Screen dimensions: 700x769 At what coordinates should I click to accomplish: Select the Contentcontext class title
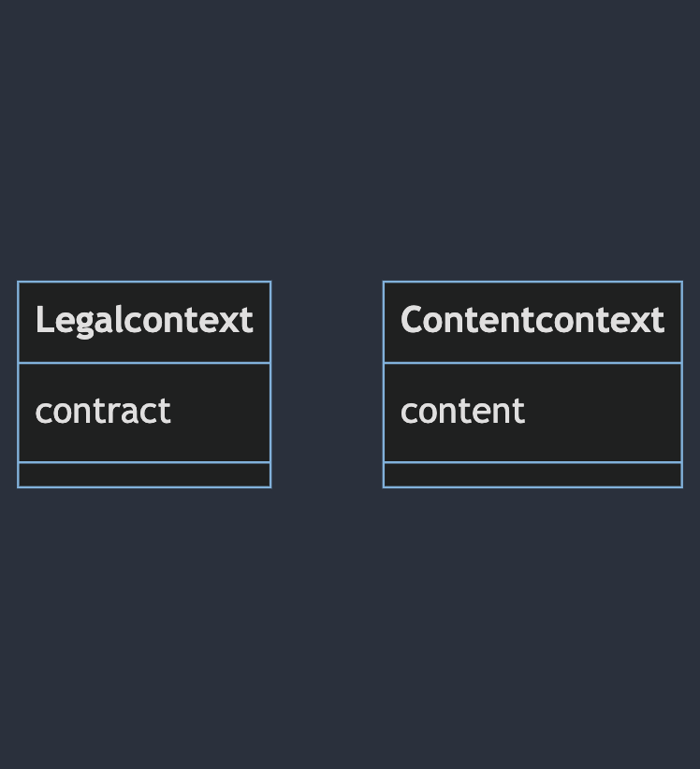click(x=532, y=321)
